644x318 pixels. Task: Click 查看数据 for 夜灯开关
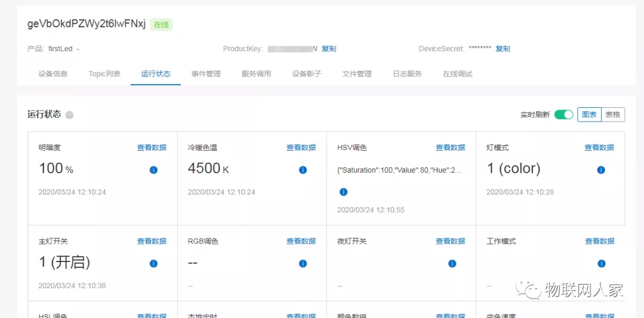[451, 241]
